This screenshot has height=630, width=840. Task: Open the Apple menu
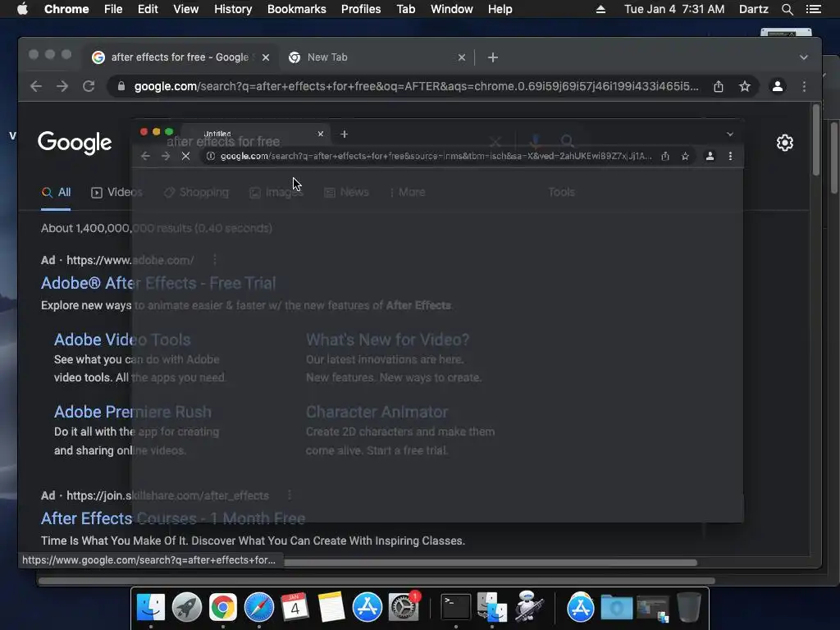click(x=22, y=9)
